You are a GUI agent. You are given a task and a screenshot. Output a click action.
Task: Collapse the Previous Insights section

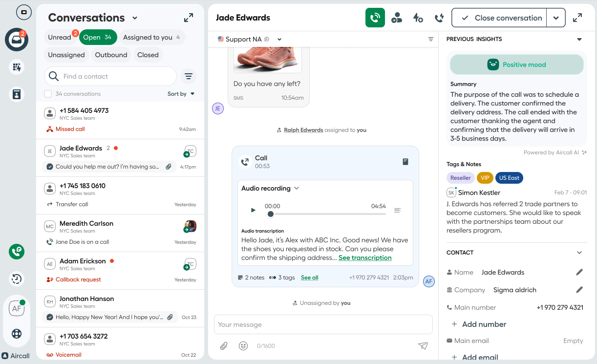[x=579, y=39]
